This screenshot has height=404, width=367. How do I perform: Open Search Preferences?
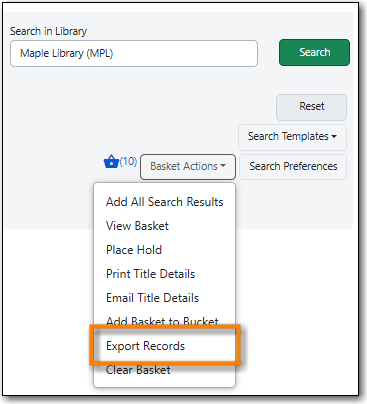[293, 167]
